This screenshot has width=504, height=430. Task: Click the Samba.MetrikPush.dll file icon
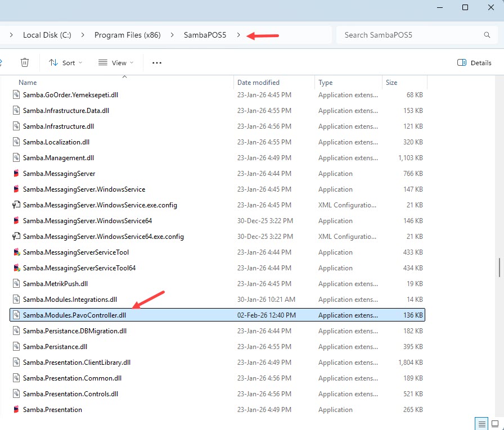coord(16,284)
